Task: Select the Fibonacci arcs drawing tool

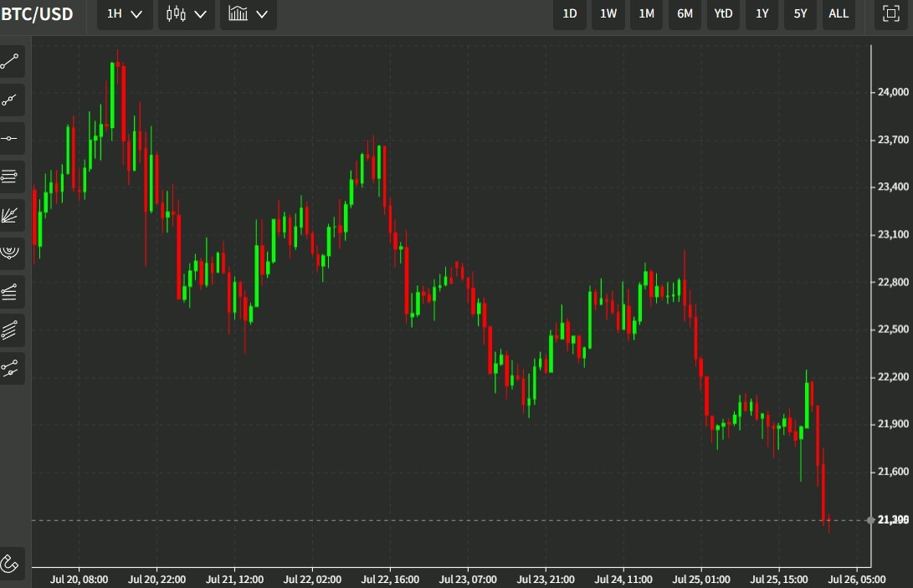Action: click(x=11, y=253)
